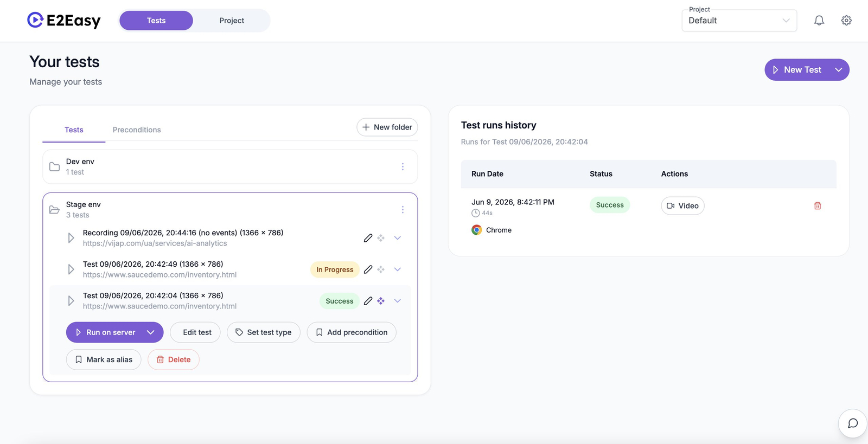Switch to the Project top navigation
868x444 pixels.
232,21
